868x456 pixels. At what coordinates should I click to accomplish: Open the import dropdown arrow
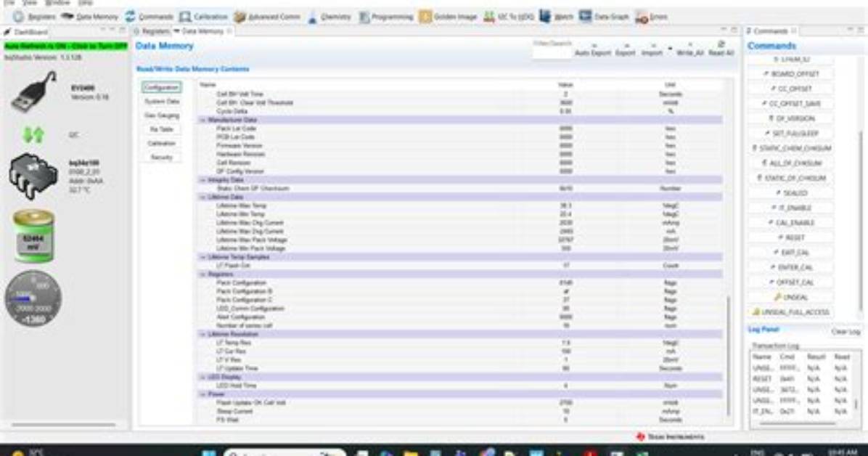670,49
